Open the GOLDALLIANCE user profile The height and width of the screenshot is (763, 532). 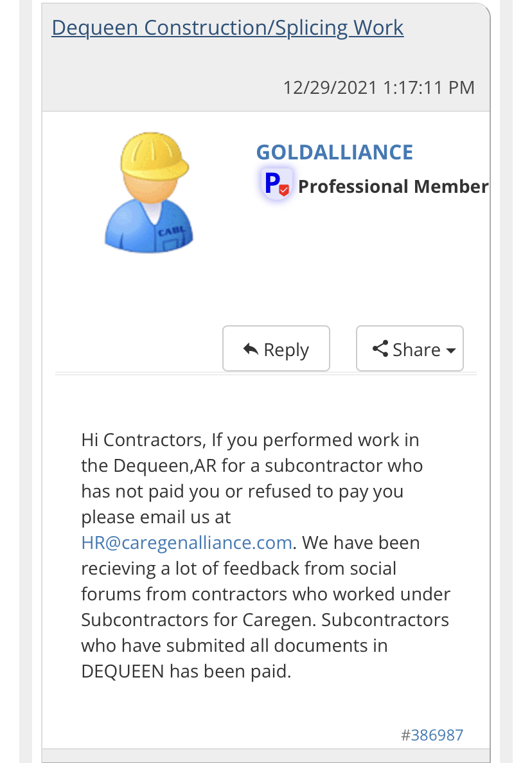coord(334,152)
